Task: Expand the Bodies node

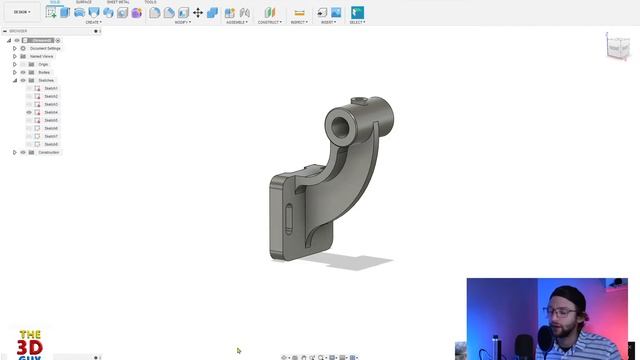Action: click(x=15, y=72)
